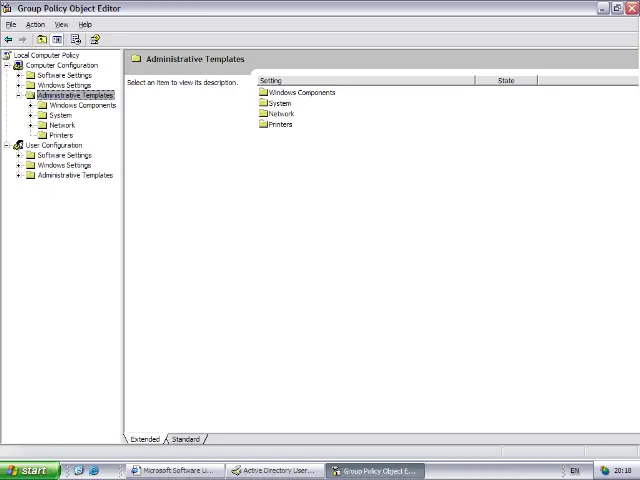Select User Configuration tree label

(54, 145)
